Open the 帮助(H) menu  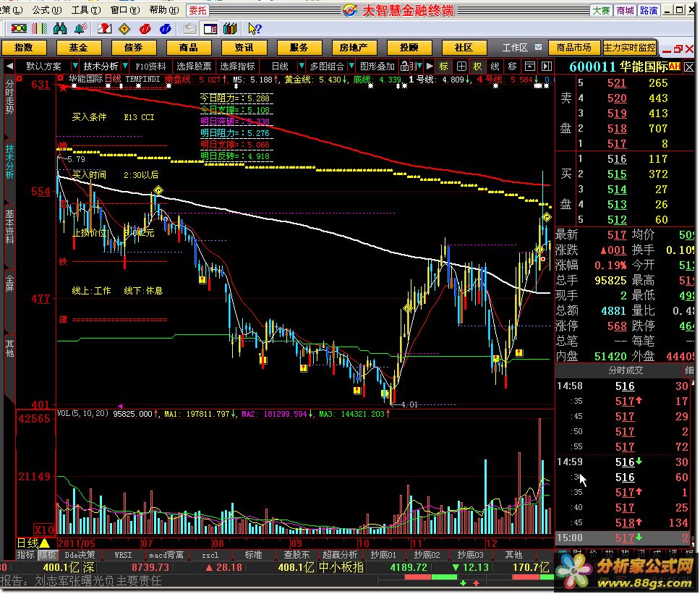[x=164, y=10]
